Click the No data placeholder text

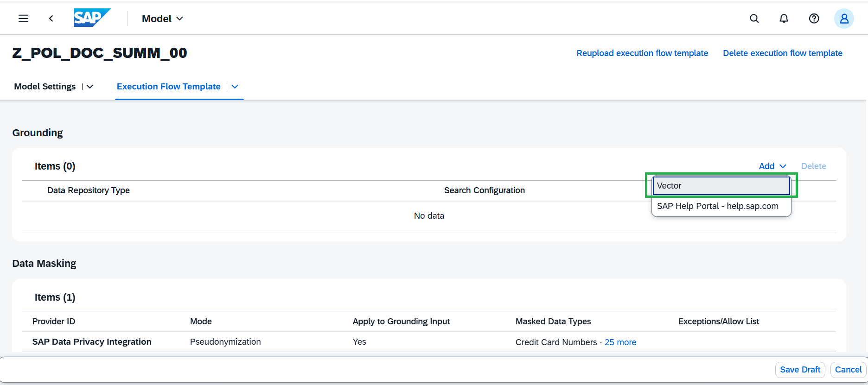point(429,216)
